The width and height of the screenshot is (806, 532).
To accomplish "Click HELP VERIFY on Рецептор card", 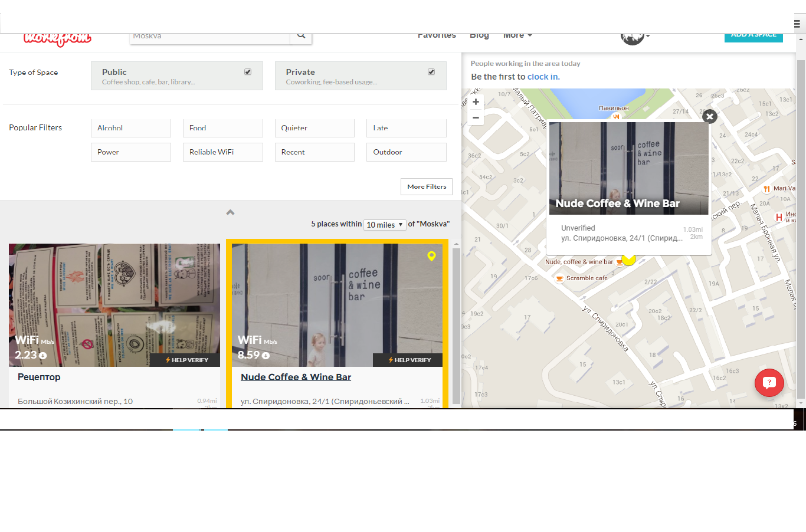I will click(x=186, y=360).
